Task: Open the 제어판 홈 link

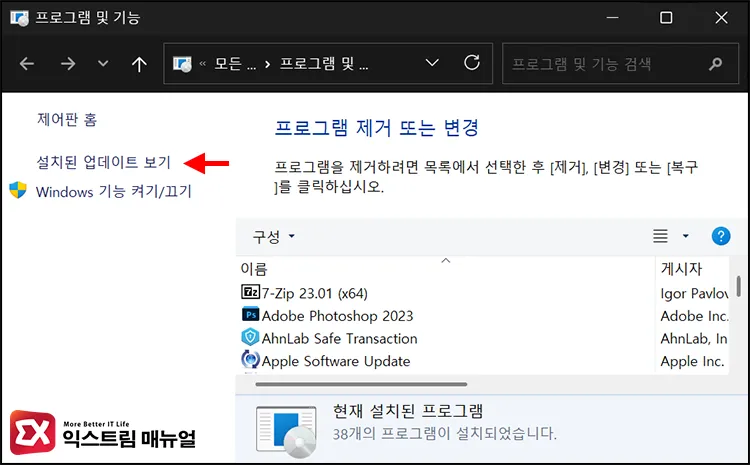Action: click(67, 119)
